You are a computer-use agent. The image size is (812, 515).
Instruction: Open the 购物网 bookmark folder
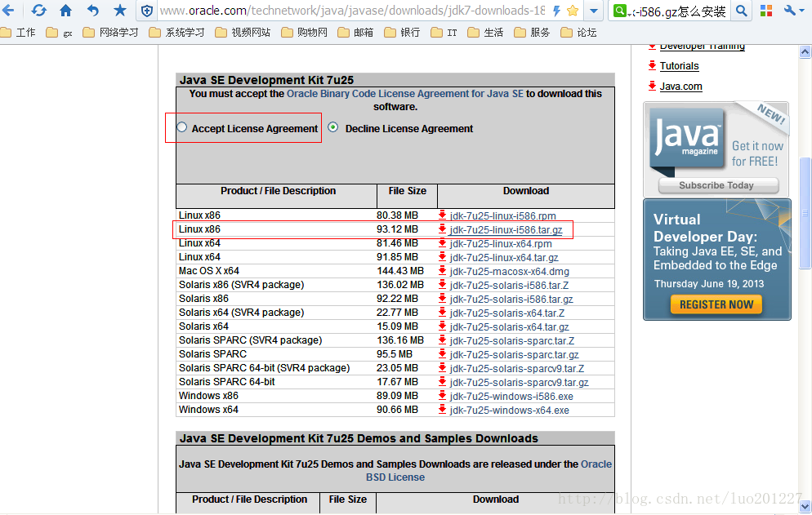click(x=305, y=33)
